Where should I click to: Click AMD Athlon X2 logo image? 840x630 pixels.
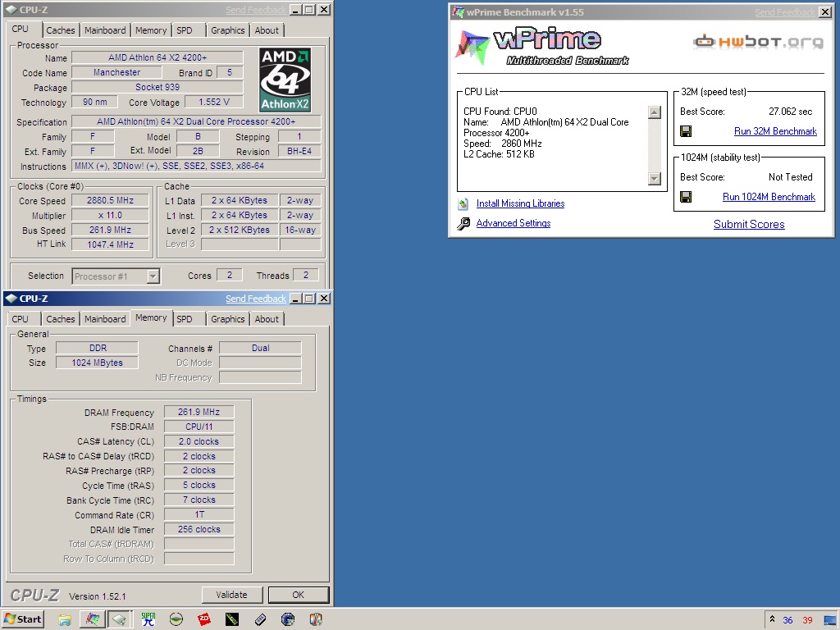pos(285,80)
